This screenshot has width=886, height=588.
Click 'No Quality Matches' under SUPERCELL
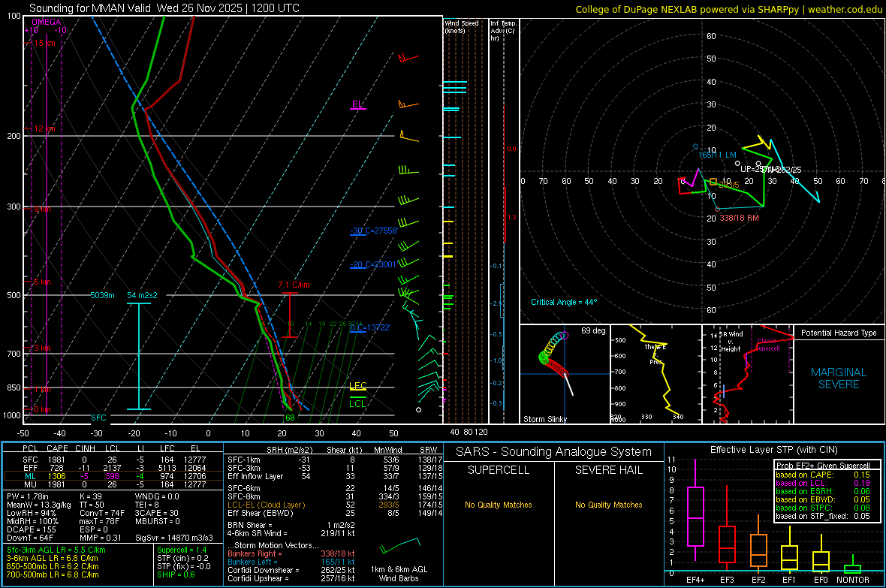point(499,505)
